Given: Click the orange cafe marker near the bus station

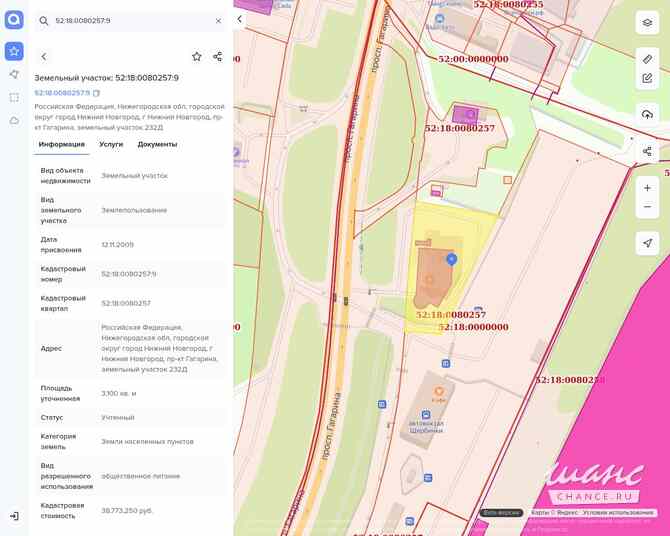Looking at the screenshot, I should click(x=438, y=391).
